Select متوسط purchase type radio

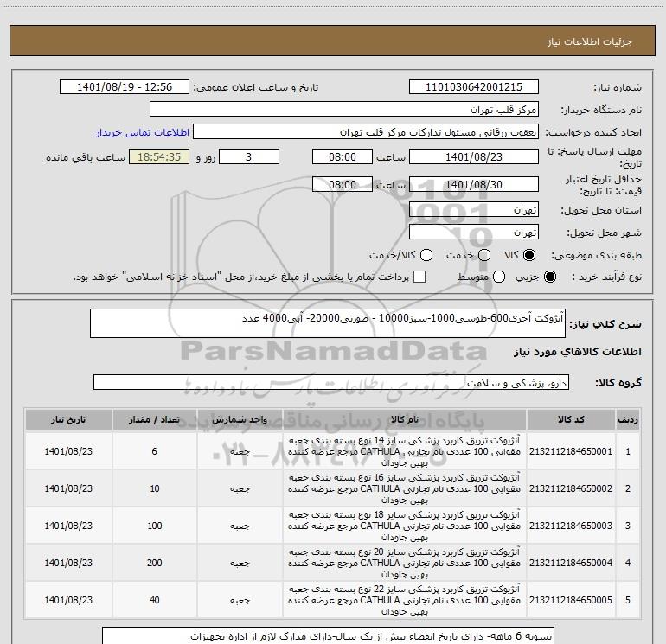tap(499, 277)
